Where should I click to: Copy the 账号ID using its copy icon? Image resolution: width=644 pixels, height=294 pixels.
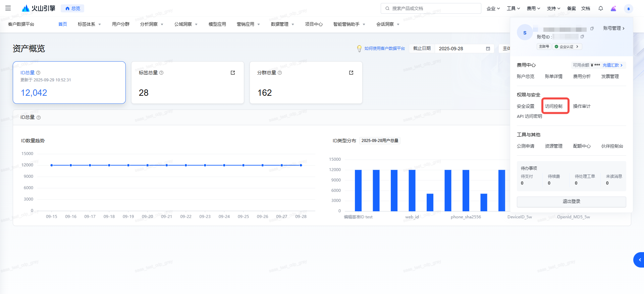click(582, 36)
